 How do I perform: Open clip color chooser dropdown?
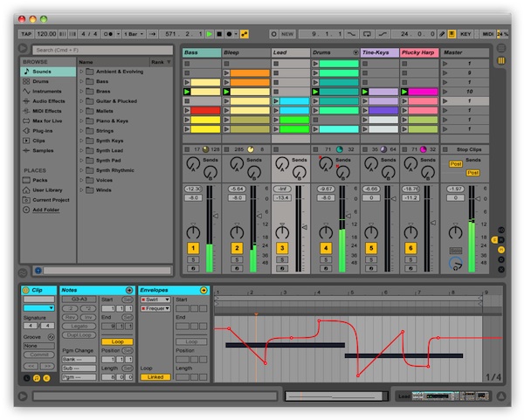pyautogui.click(x=38, y=308)
